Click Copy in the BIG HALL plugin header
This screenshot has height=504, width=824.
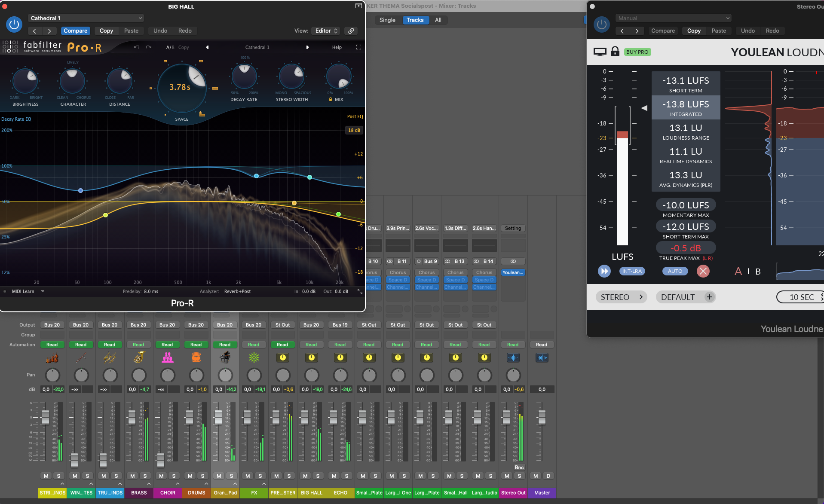pyautogui.click(x=106, y=31)
